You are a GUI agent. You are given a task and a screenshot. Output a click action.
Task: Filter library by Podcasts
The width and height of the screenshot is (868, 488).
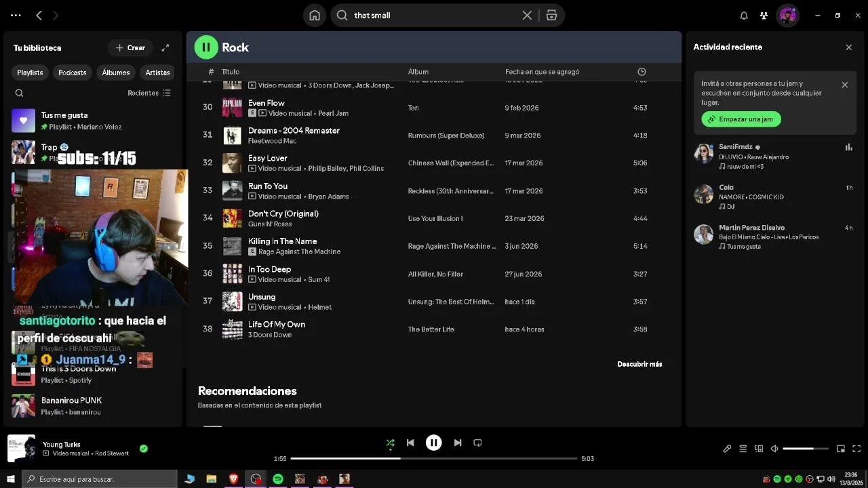(x=73, y=73)
